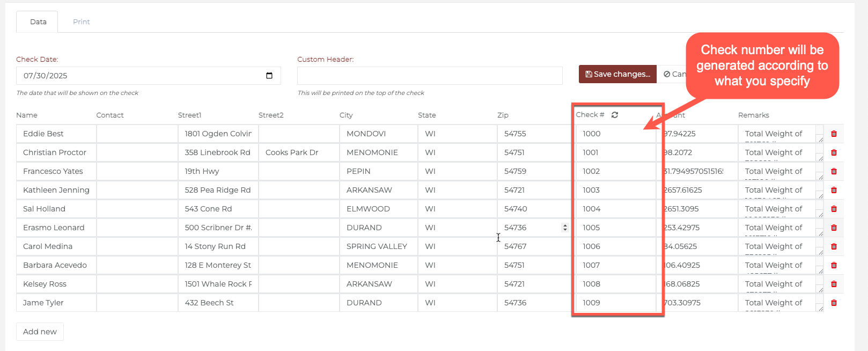Click the street field 128 E Monterey St
The image size is (868, 351).
218,265
